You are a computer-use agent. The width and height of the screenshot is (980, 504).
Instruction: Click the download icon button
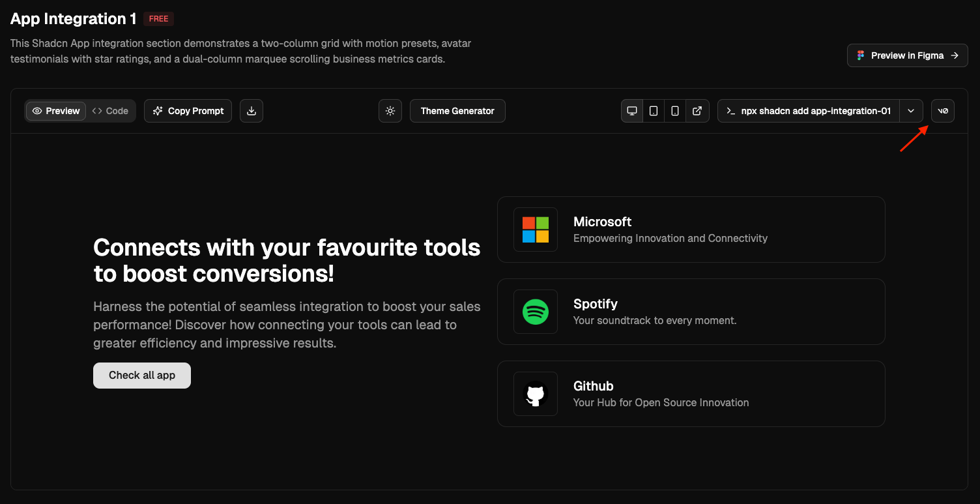[x=252, y=111]
